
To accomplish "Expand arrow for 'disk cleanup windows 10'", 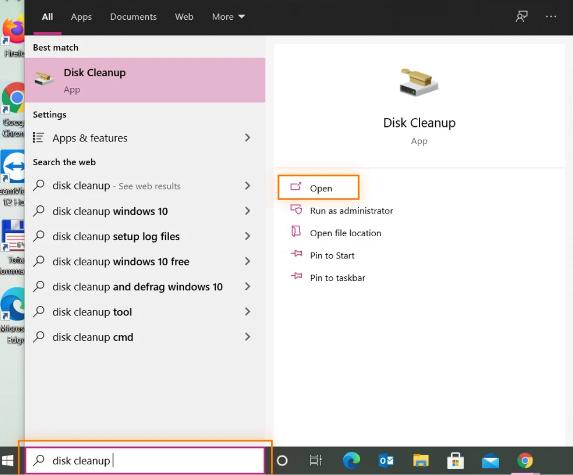I will pyautogui.click(x=247, y=211).
